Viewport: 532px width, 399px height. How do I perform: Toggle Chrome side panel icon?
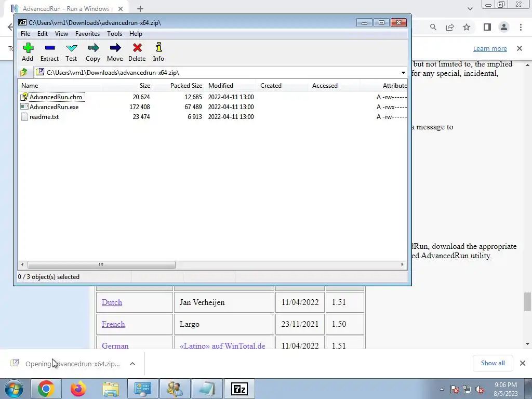click(x=487, y=27)
